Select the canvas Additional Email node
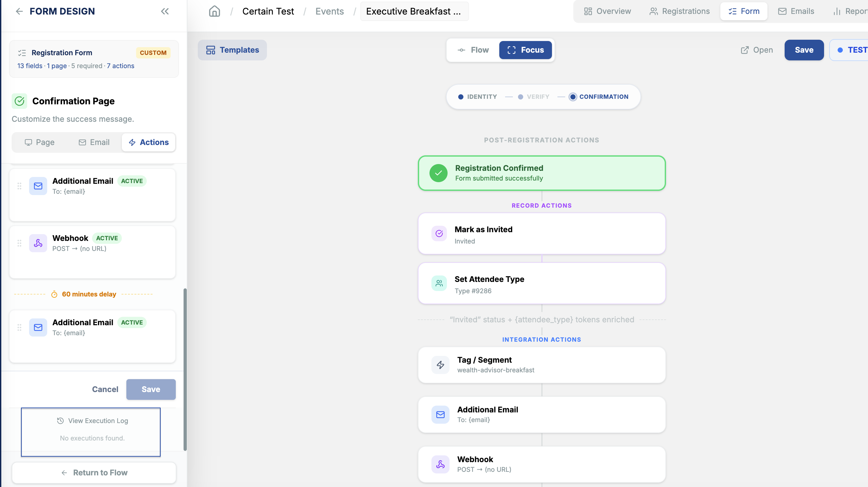 [542, 415]
